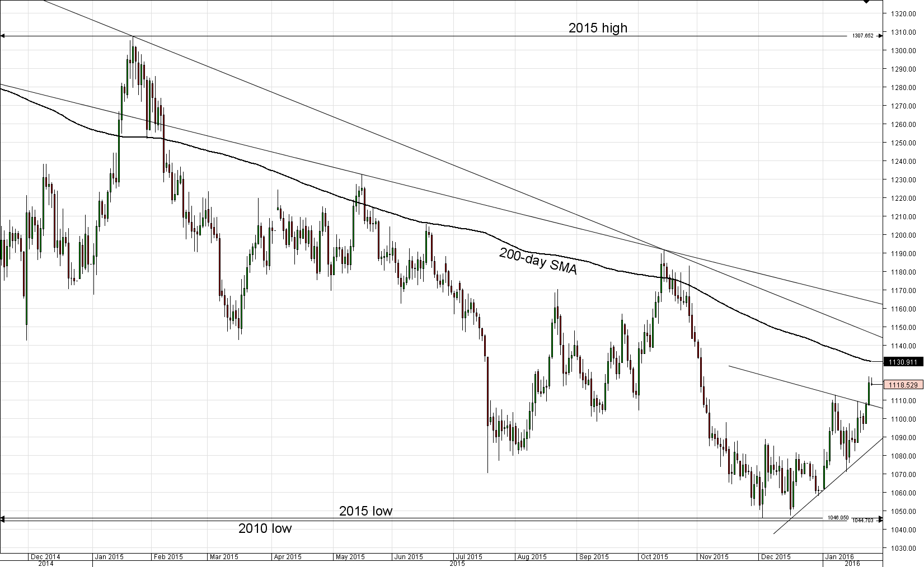Viewport: 924px width, 567px height.
Task: Click the Oct 2015 time axis label
Action: [x=654, y=557]
